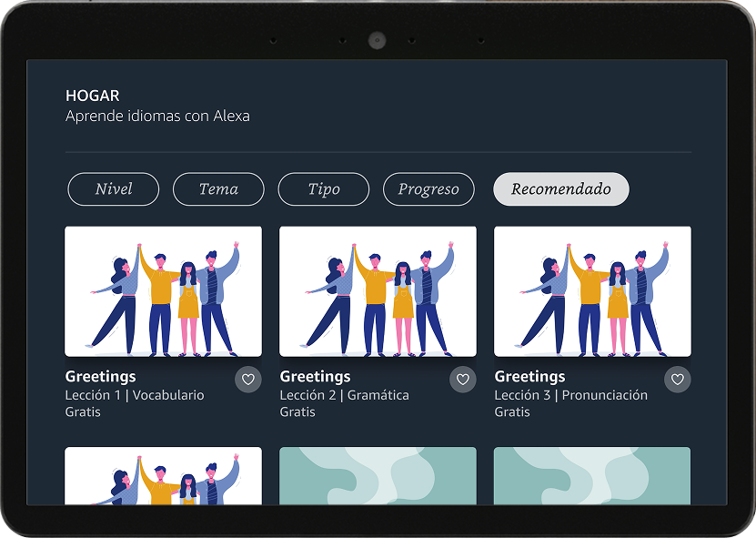
Task: Select the Progreso filter pill
Action: tap(428, 189)
